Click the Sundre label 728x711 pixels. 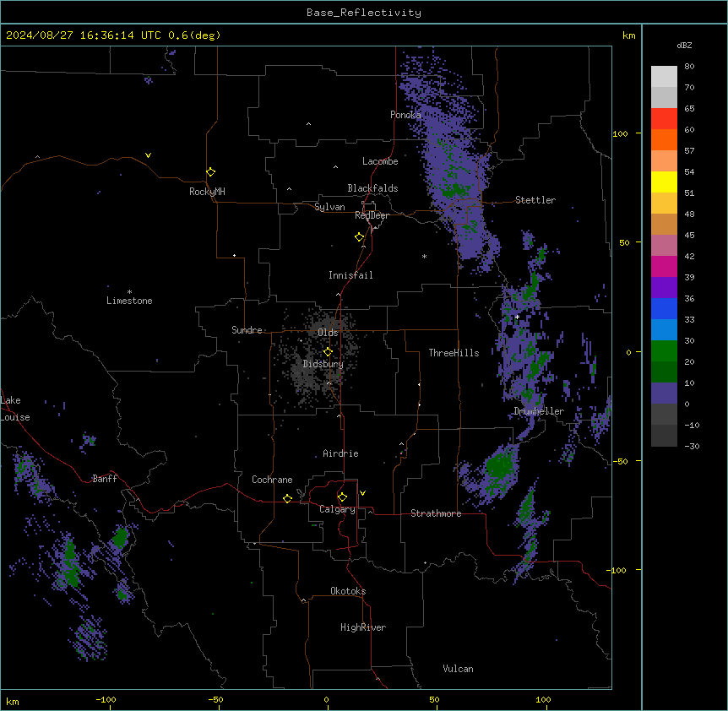(x=247, y=330)
